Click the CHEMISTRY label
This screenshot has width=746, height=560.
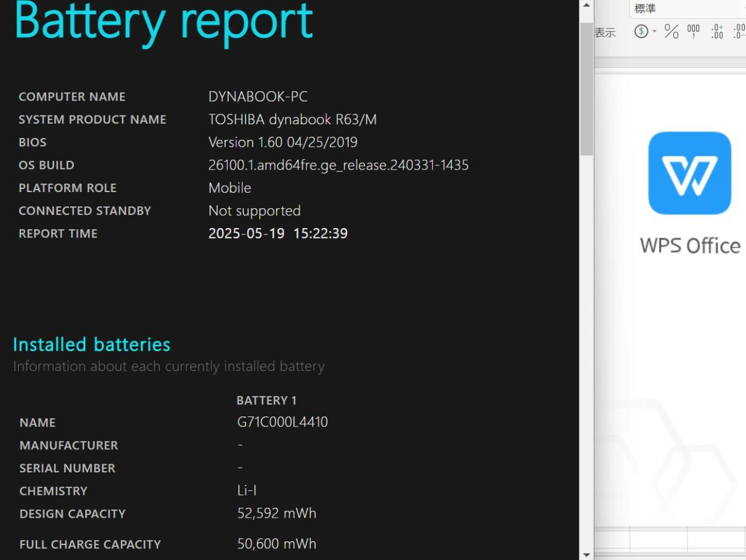pyautogui.click(x=53, y=491)
